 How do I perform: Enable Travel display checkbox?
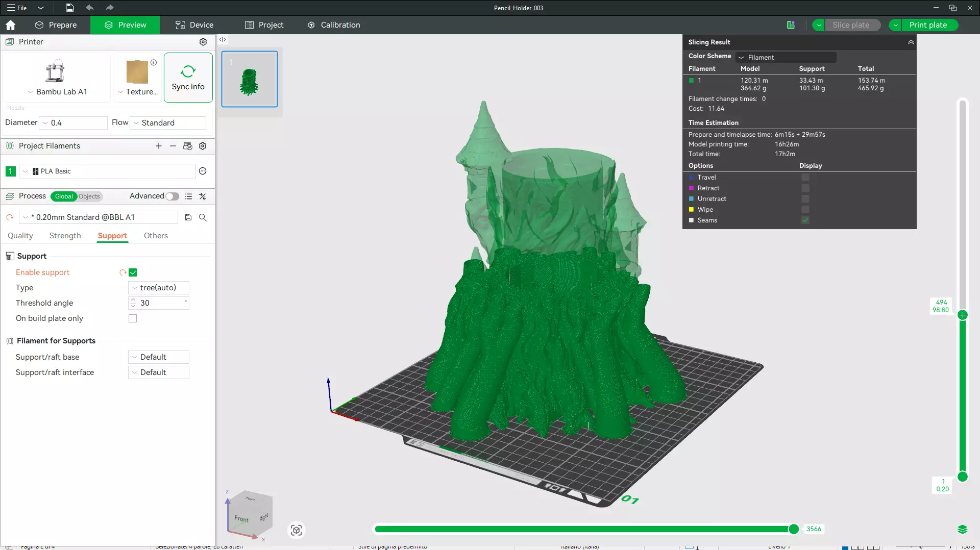[805, 178]
